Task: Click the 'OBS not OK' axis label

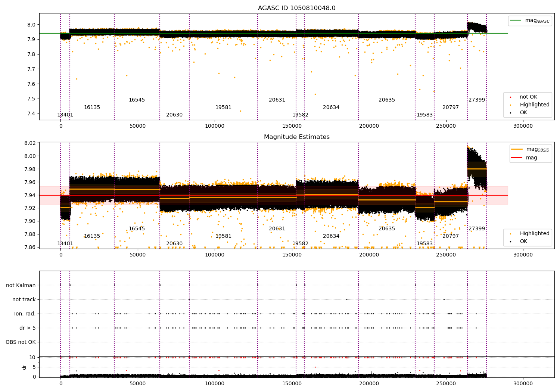Action: point(21,342)
